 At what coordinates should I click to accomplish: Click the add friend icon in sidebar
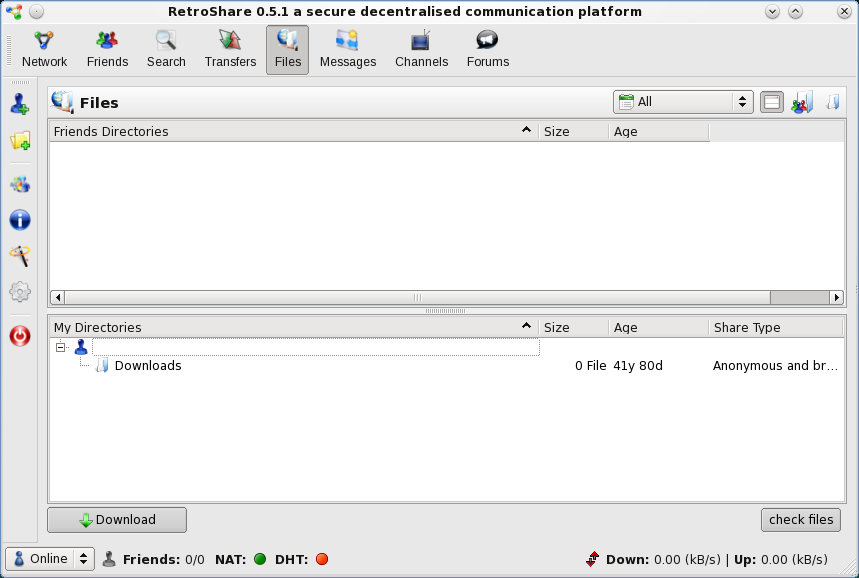pyautogui.click(x=20, y=104)
